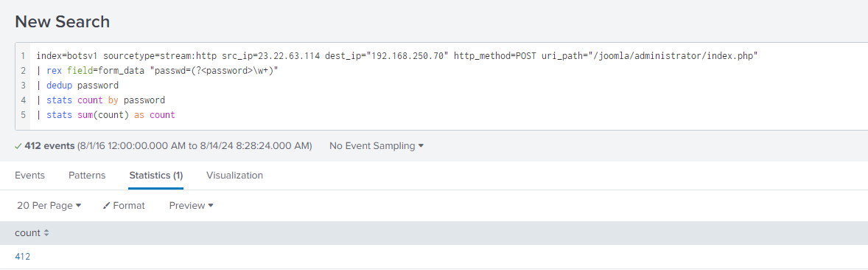Go to the Visualization tab
Screen dimensions: 868x270
(x=235, y=175)
